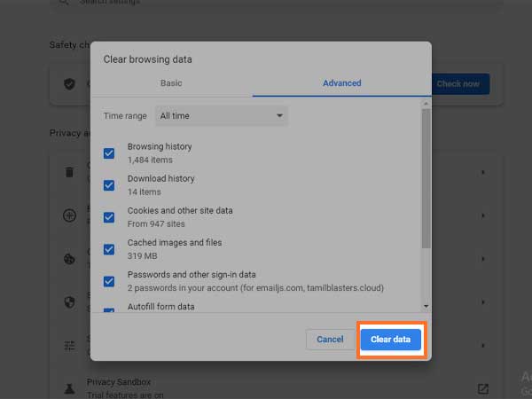Expand the circled-plus row's arrow
The width and height of the screenshot is (532, 399).
point(483,215)
